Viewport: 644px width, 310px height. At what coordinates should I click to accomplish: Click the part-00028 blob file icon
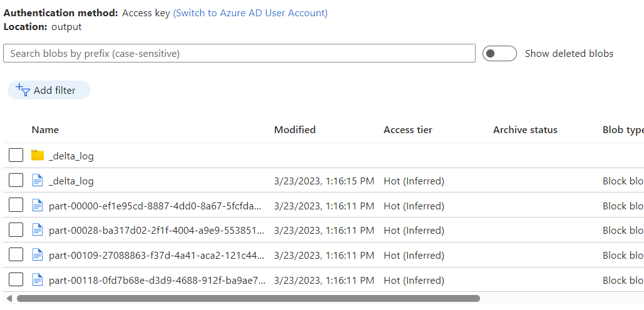coord(38,230)
